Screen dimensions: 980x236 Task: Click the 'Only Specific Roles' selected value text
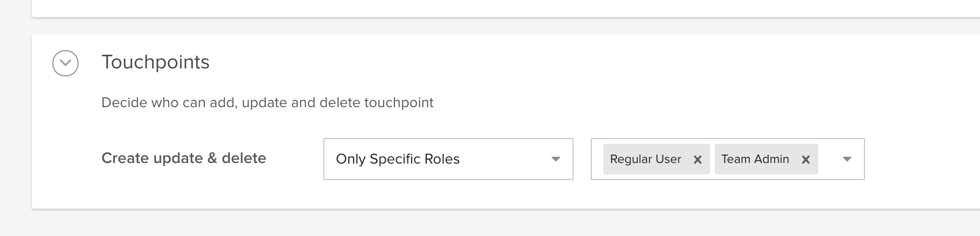pos(398,159)
